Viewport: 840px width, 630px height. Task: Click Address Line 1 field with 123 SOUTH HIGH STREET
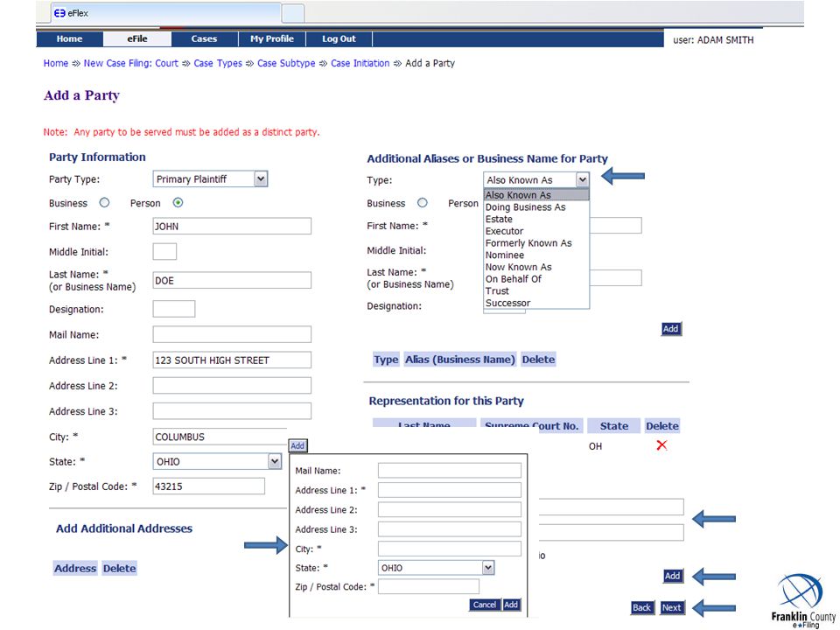tap(232, 360)
